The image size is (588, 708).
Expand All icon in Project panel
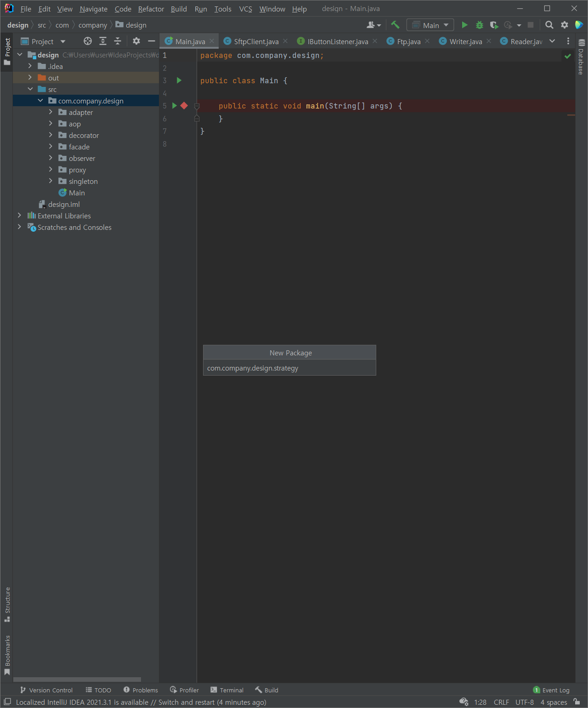pos(103,41)
